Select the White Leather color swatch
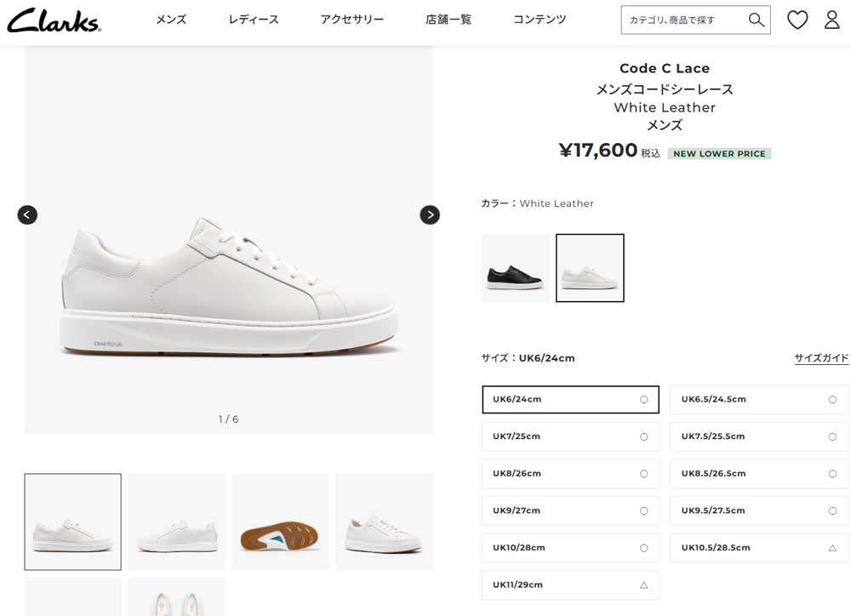Screen dimensions: 851x616 click(590, 268)
